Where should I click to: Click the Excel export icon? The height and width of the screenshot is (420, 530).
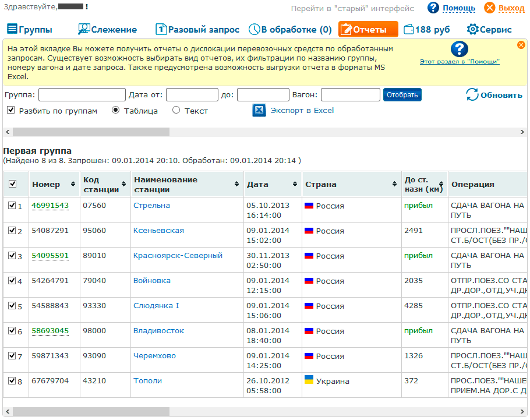click(x=259, y=110)
